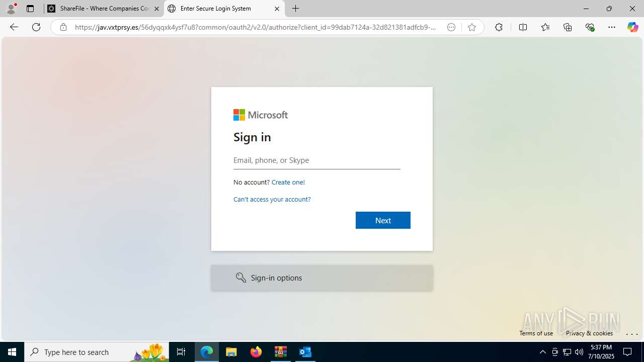Open network status tray icon

(x=567, y=352)
